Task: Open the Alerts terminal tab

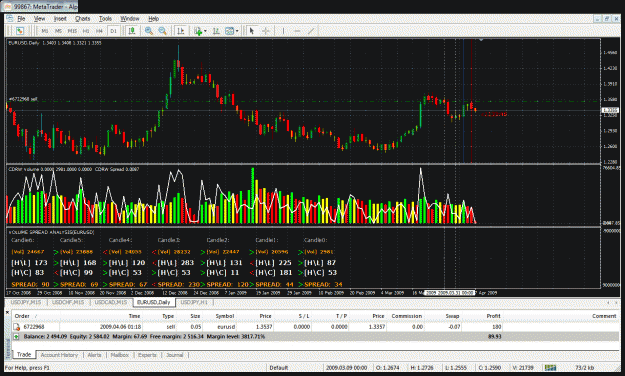Action: pos(94,355)
